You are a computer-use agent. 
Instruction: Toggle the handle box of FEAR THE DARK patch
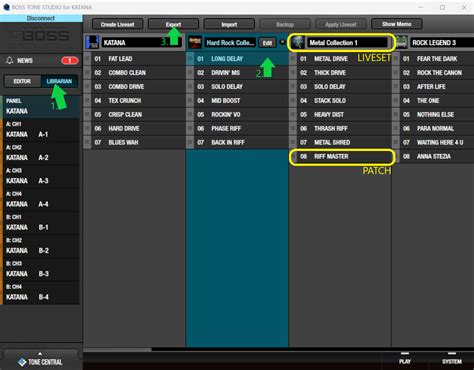(x=396, y=59)
